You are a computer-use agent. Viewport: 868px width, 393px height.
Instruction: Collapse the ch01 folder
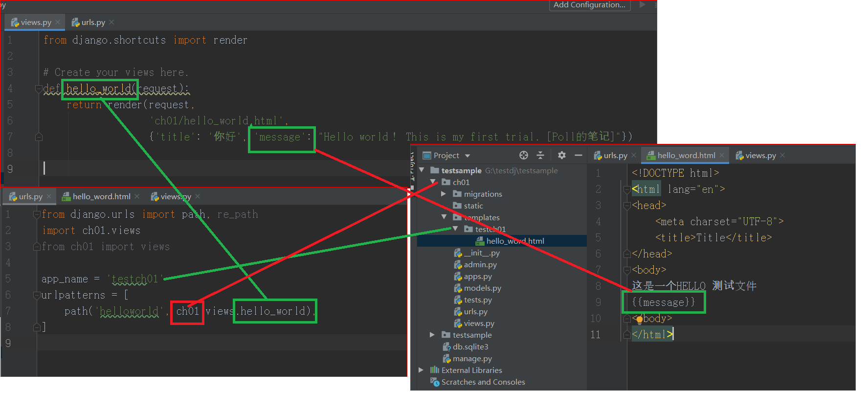tap(433, 182)
